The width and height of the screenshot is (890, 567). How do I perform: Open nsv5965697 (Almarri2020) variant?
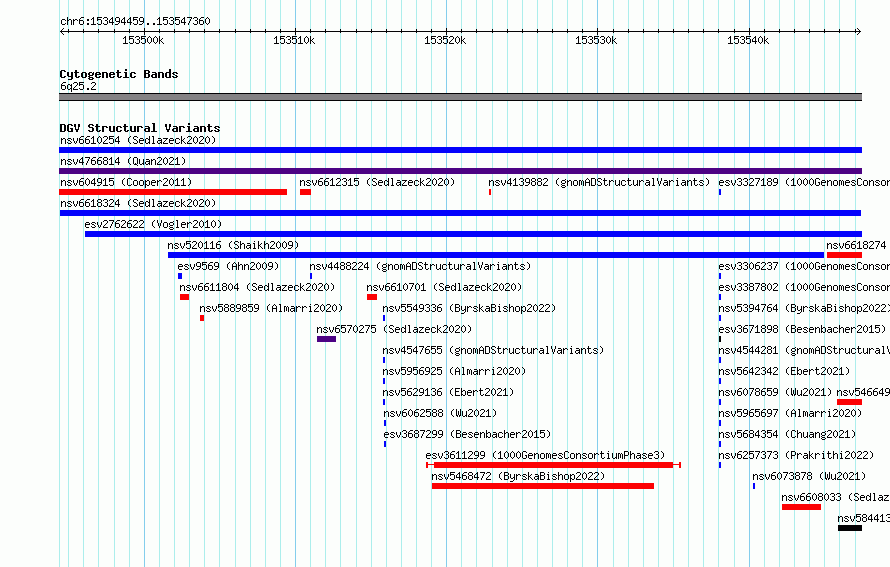tap(790, 413)
